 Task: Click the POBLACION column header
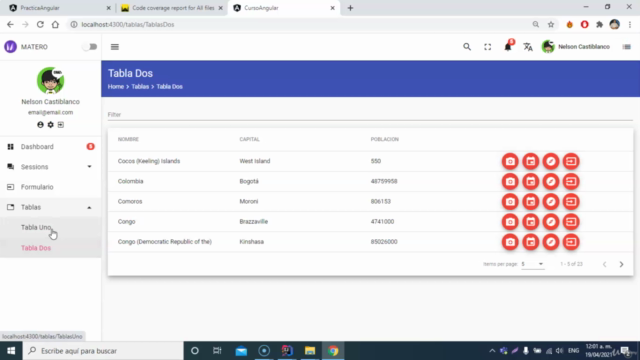pyautogui.click(x=384, y=139)
